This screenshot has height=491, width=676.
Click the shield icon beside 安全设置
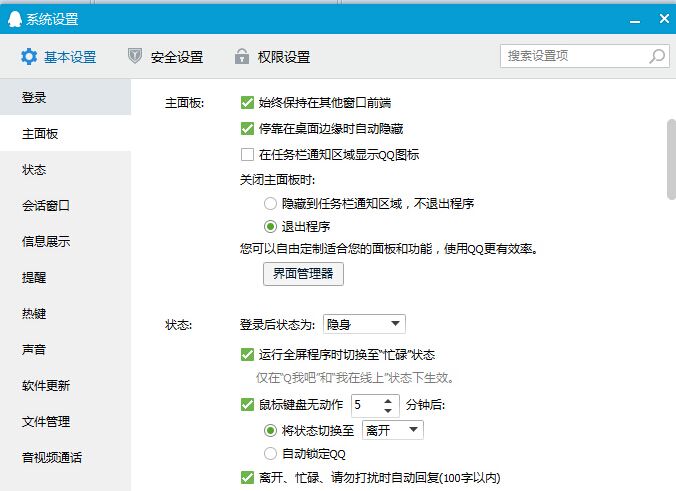[x=135, y=56]
